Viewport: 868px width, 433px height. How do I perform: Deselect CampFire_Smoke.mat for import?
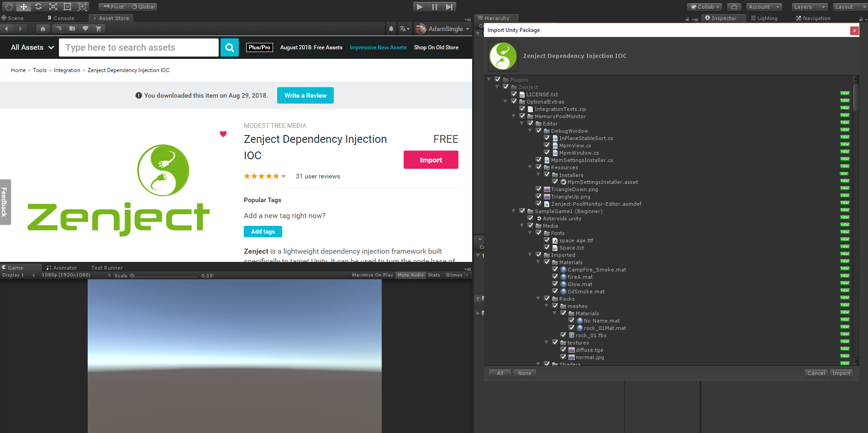click(555, 269)
